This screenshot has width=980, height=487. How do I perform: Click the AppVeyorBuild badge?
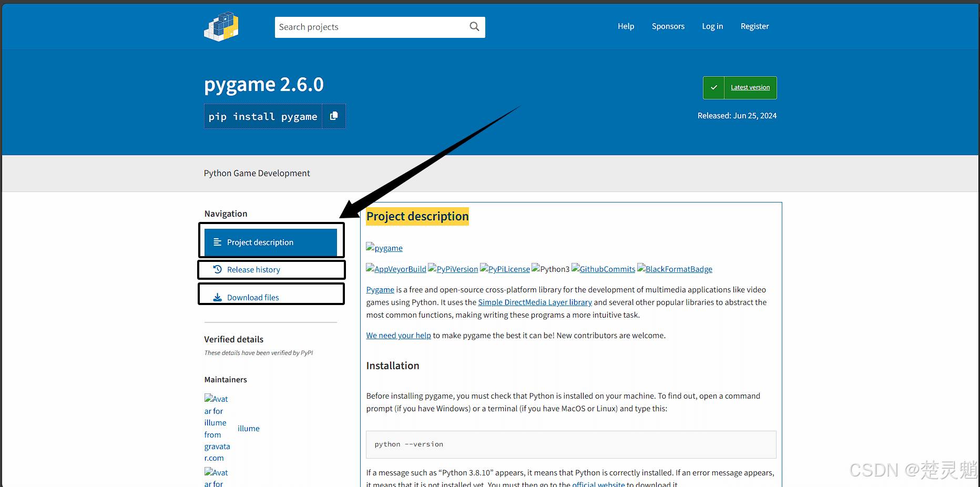click(396, 269)
